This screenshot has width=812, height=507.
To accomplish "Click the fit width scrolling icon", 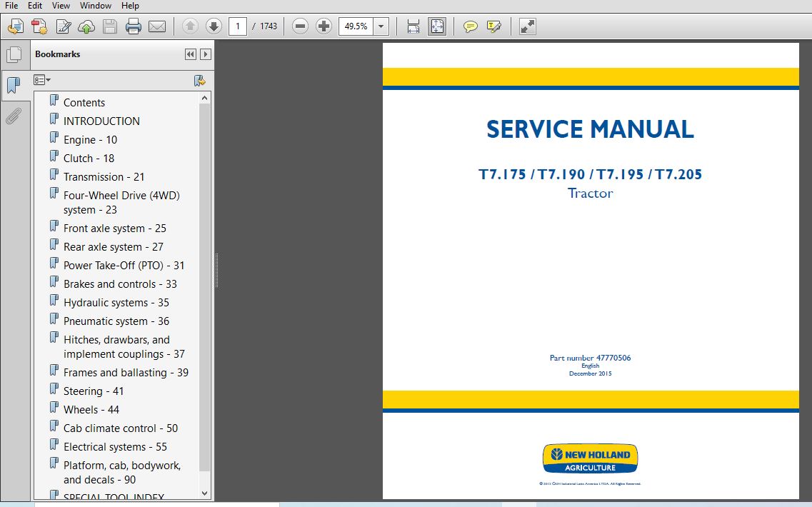I will (x=413, y=26).
